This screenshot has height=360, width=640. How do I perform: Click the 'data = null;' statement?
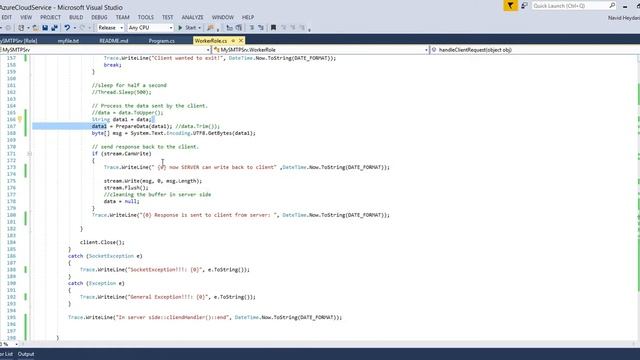point(122,201)
